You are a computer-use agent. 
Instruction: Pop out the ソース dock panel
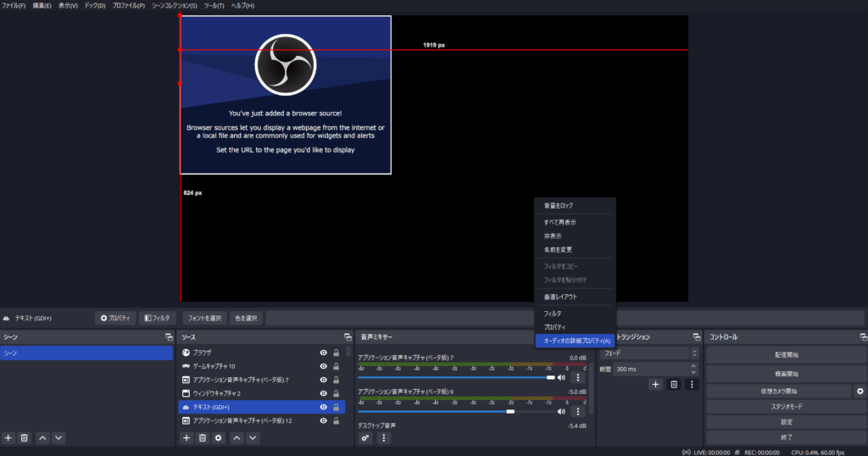[x=348, y=336]
